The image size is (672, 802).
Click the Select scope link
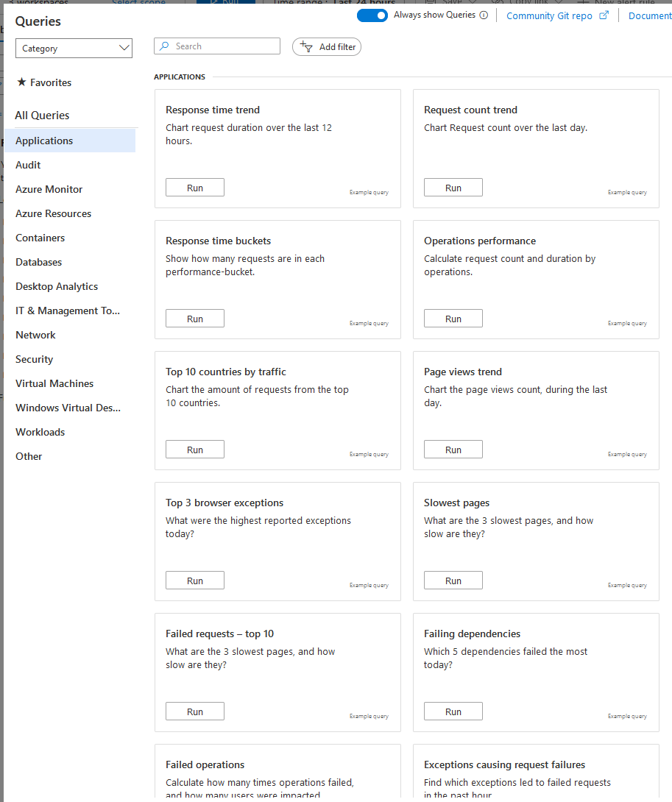[x=139, y=3]
